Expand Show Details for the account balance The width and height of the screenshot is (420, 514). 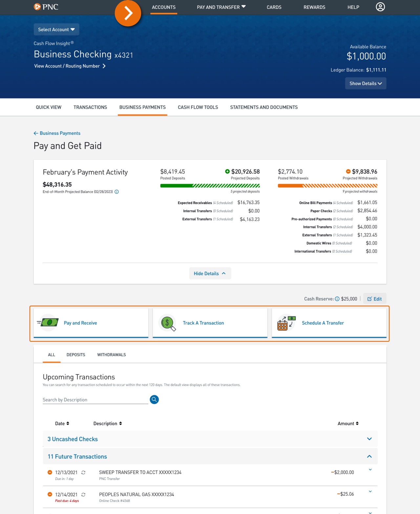(x=366, y=83)
